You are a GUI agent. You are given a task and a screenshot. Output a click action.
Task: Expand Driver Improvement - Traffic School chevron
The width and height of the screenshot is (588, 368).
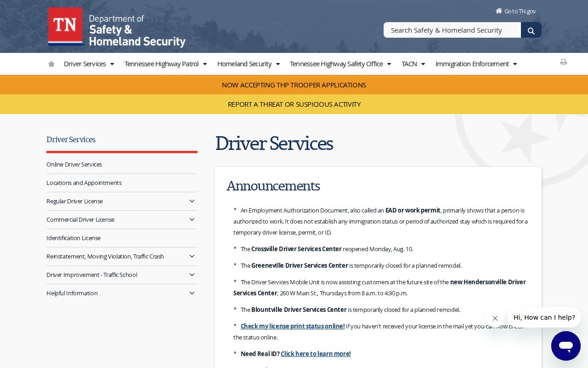pos(192,275)
